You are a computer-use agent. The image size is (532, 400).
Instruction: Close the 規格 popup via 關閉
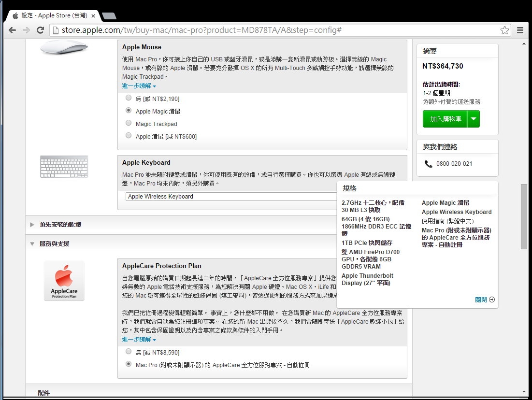click(485, 300)
